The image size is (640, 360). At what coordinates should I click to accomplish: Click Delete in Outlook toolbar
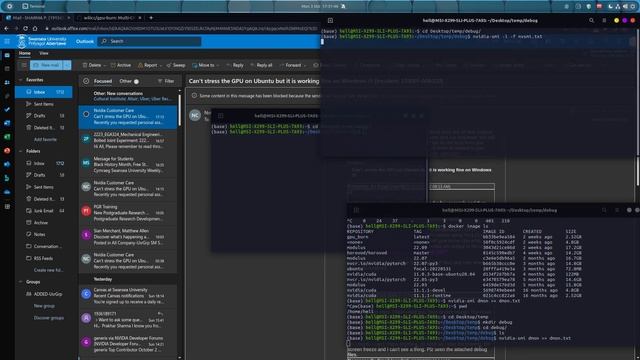pos(92,65)
